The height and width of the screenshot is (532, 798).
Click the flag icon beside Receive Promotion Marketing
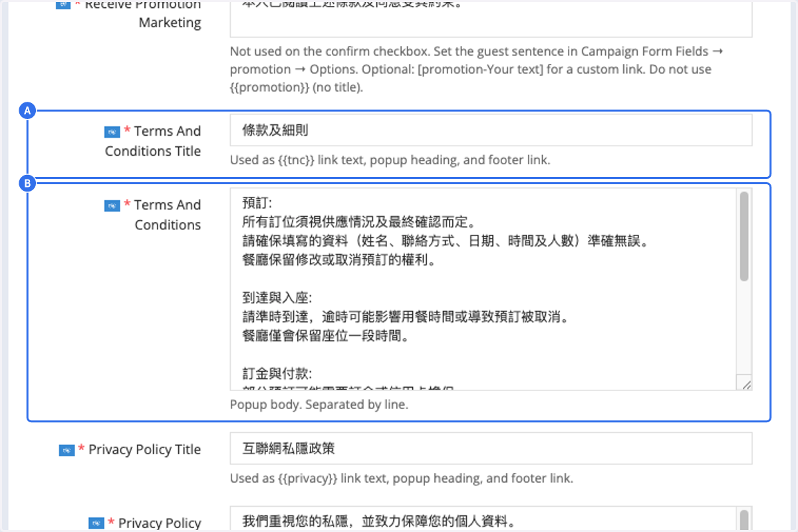63,3
